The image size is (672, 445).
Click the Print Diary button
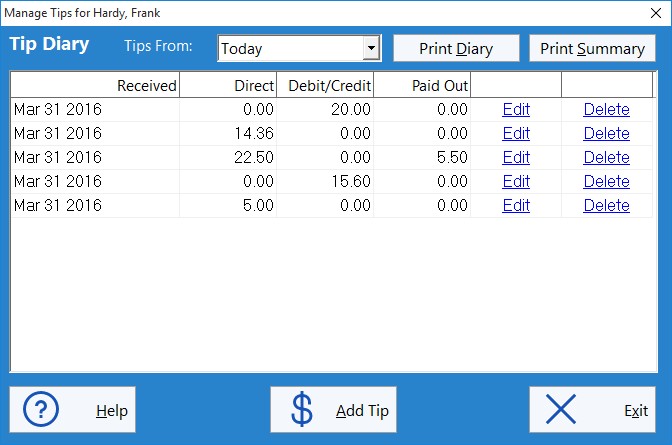point(456,48)
